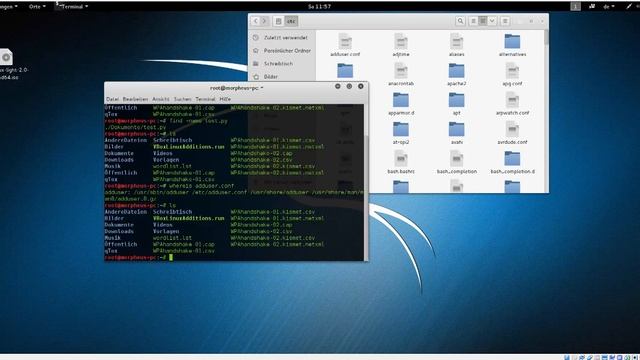Switch file manager to grid view
640x360 pixels.
(483, 21)
